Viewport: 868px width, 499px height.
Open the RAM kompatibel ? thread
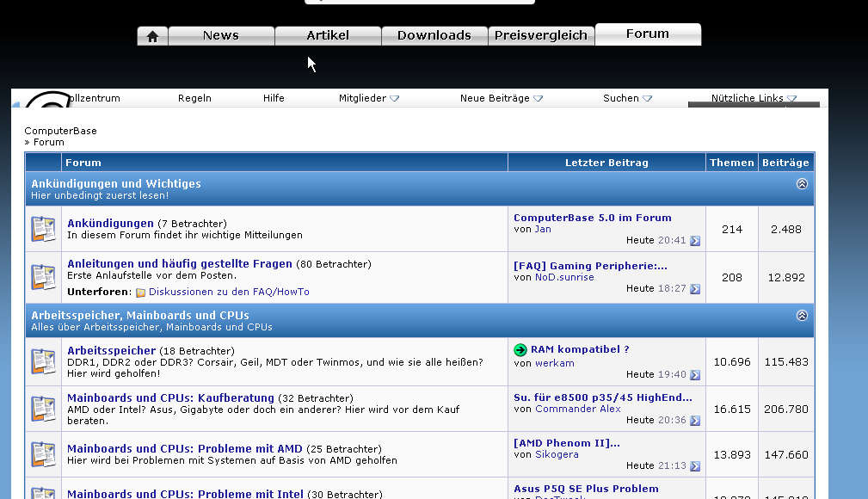coord(580,349)
